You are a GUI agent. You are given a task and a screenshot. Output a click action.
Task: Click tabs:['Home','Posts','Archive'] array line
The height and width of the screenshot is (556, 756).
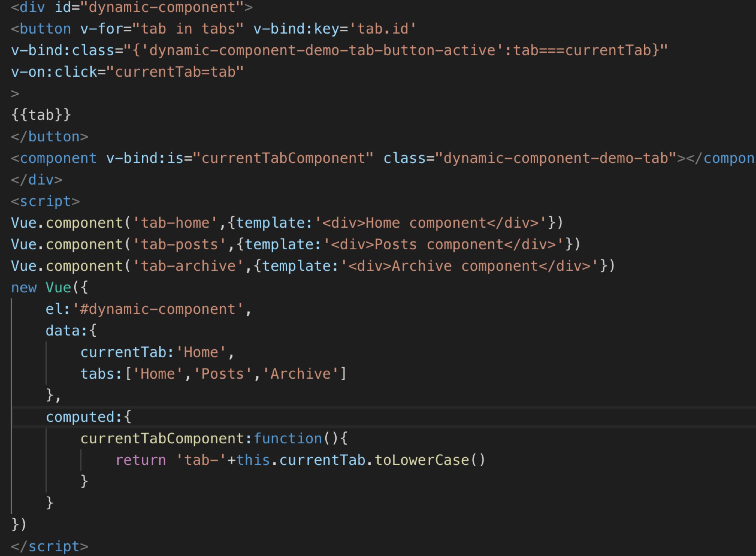coord(214,374)
